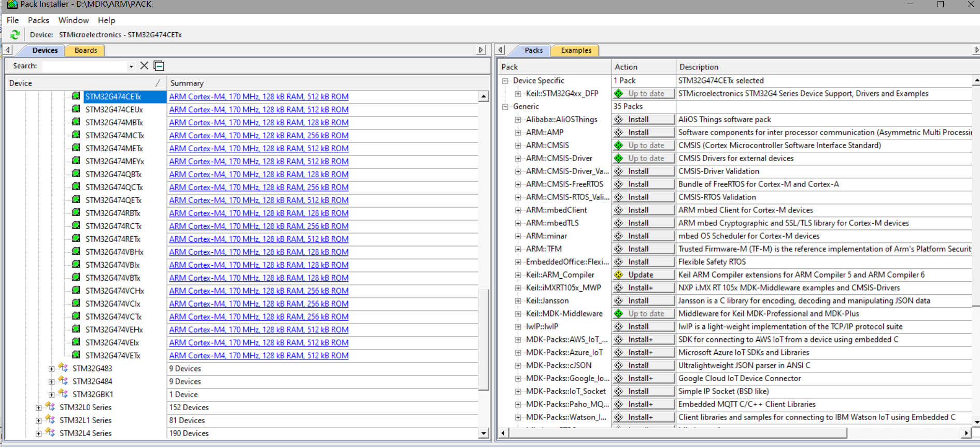Image resolution: width=980 pixels, height=447 pixels.
Task: Click the green refresh packs icon
Action: click(x=15, y=35)
